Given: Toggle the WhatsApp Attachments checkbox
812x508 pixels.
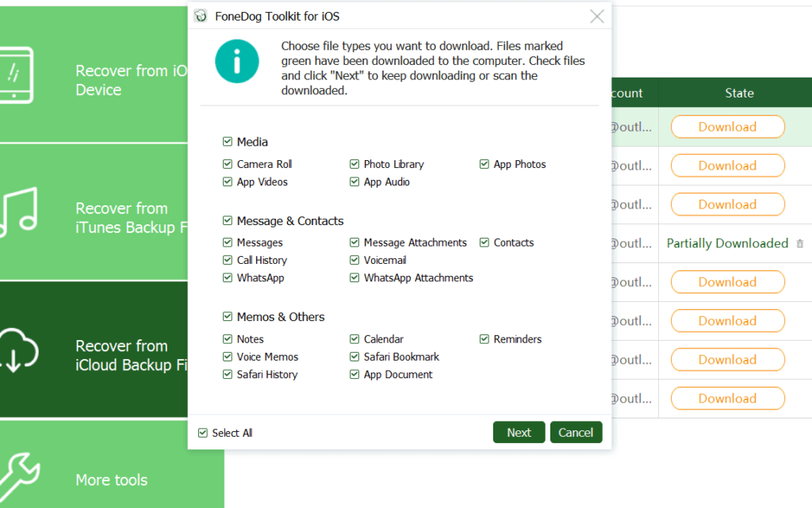Looking at the screenshot, I should tap(354, 277).
